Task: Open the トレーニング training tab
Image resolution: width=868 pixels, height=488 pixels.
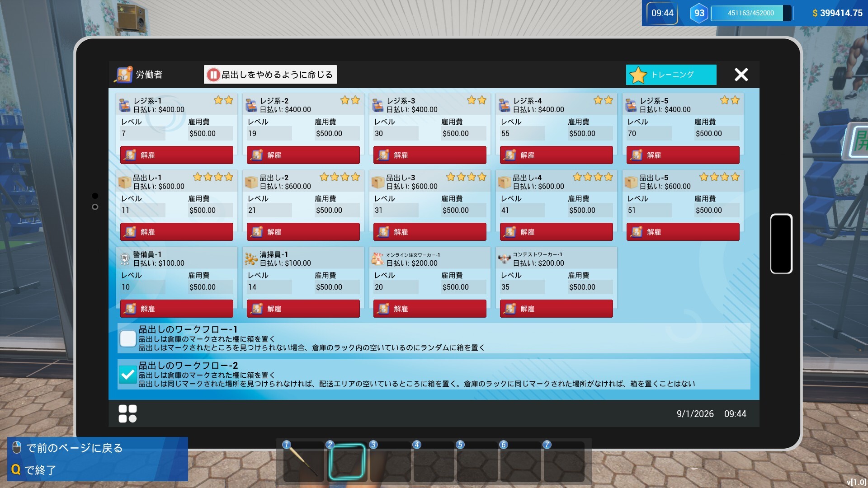Action: pyautogui.click(x=671, y=75)
